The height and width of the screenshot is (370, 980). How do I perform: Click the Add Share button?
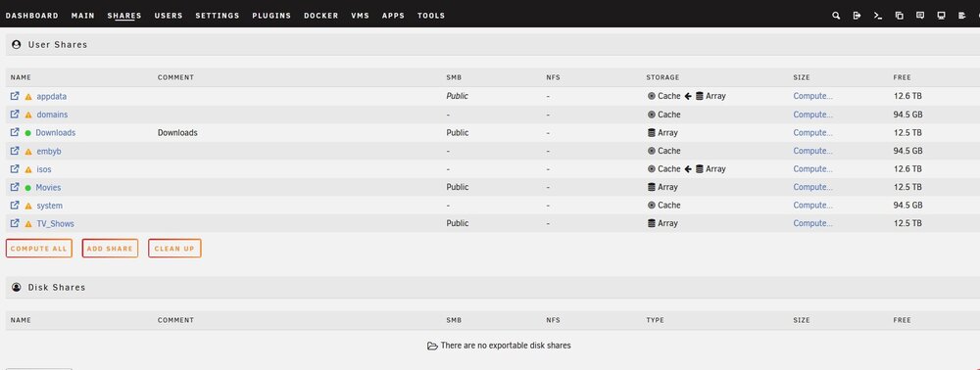click(110, 249)
